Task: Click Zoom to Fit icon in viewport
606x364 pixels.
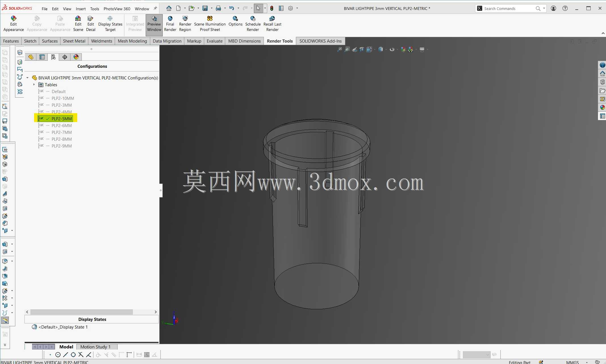Action: click(340, 49)
